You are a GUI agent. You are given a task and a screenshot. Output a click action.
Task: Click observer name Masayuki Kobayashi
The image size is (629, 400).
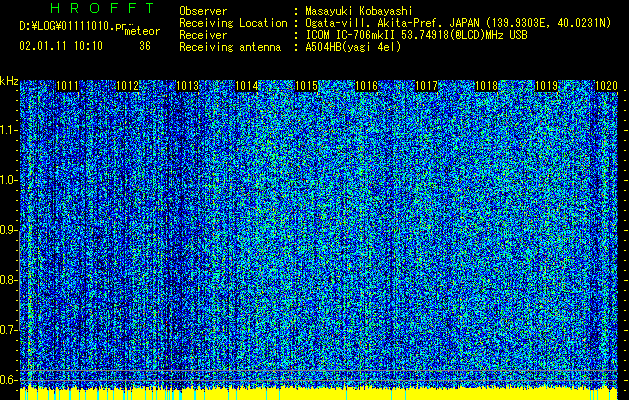tap(359, 11)
